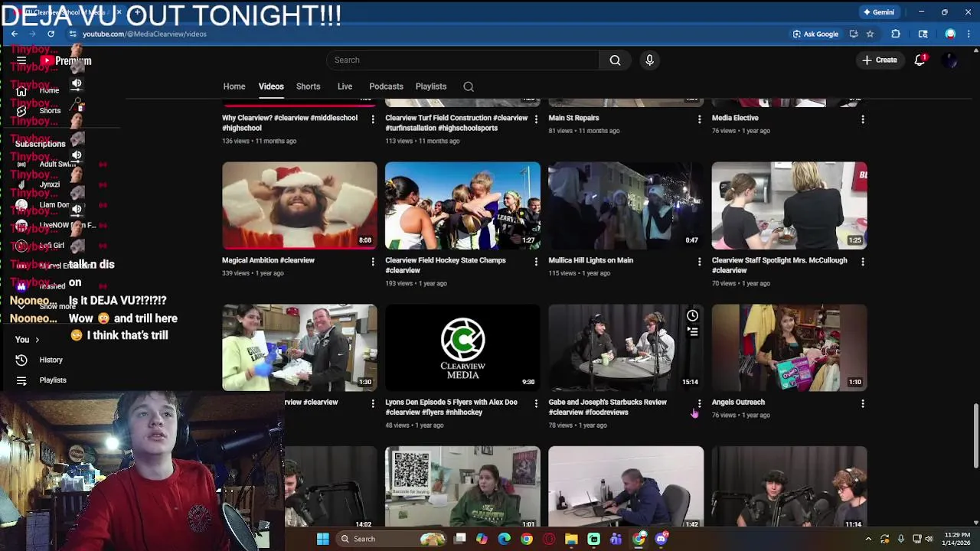Image resolution: width=980 pixels, height=551 pixels.
Task: Open options for Lyons Den Episode 5 video
Action: (536, 403)
